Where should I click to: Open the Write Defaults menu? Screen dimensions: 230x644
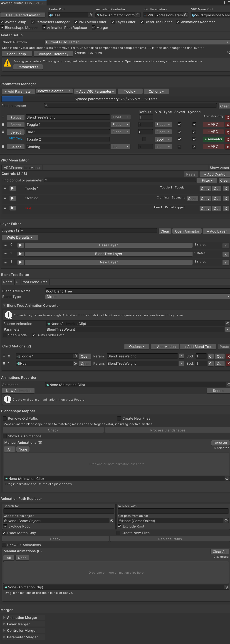pyautogui.click(x=20, y=238)
